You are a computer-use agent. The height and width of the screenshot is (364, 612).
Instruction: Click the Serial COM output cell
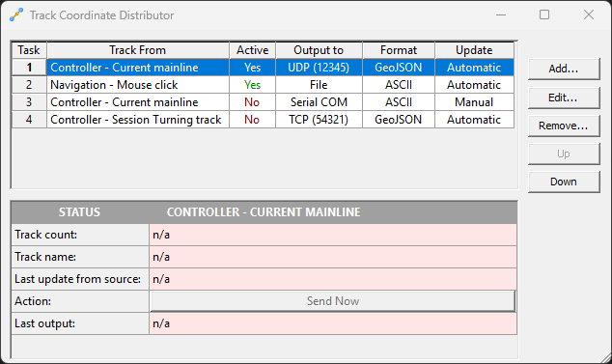pyautogui.click(x=319, y=102)
